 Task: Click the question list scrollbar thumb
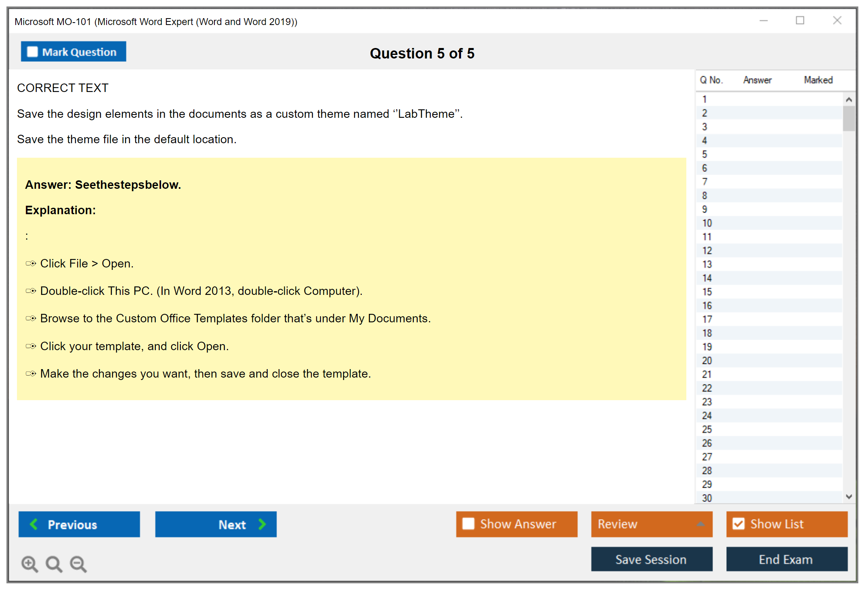pyautogui.click(x=849, y=118)
